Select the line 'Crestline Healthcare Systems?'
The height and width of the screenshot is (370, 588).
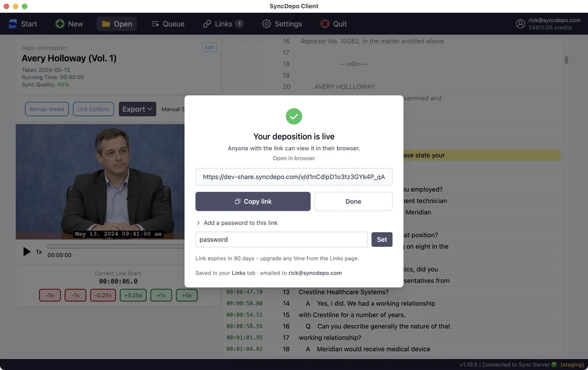click(344, 292)
